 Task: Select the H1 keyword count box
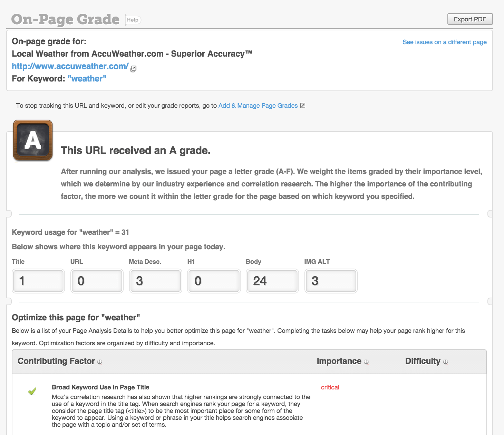click(214, 281)
